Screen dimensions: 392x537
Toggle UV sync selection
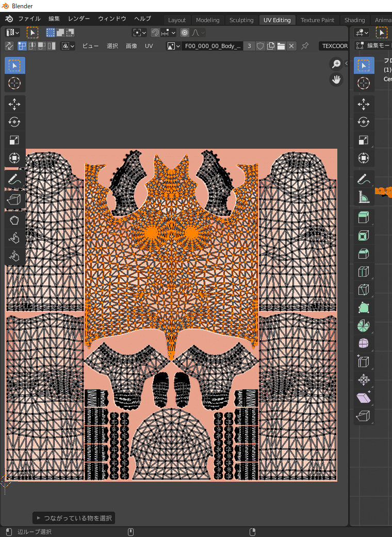pyautogui.click(x=9, y=46)
